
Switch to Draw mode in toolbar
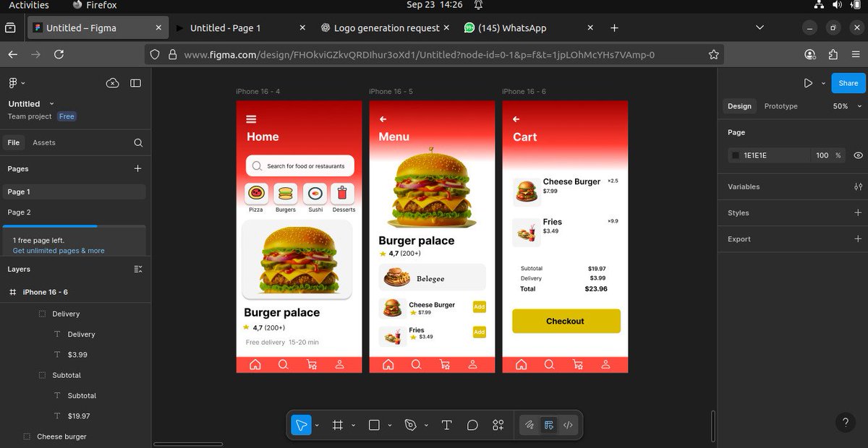click(529, 425)
